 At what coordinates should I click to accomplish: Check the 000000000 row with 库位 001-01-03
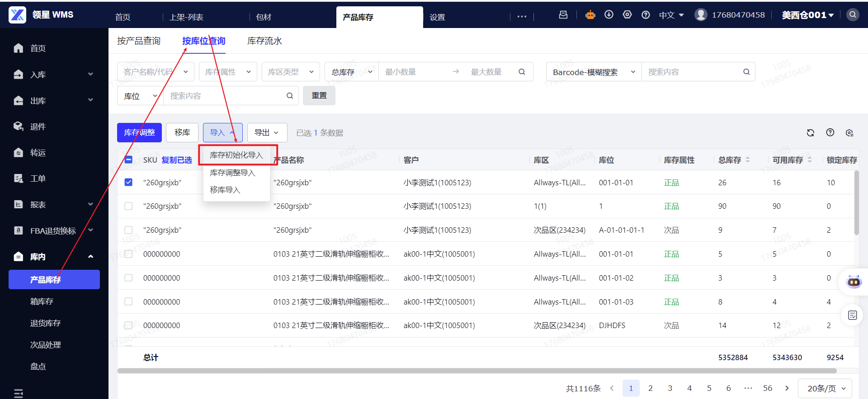coord(128,302)
